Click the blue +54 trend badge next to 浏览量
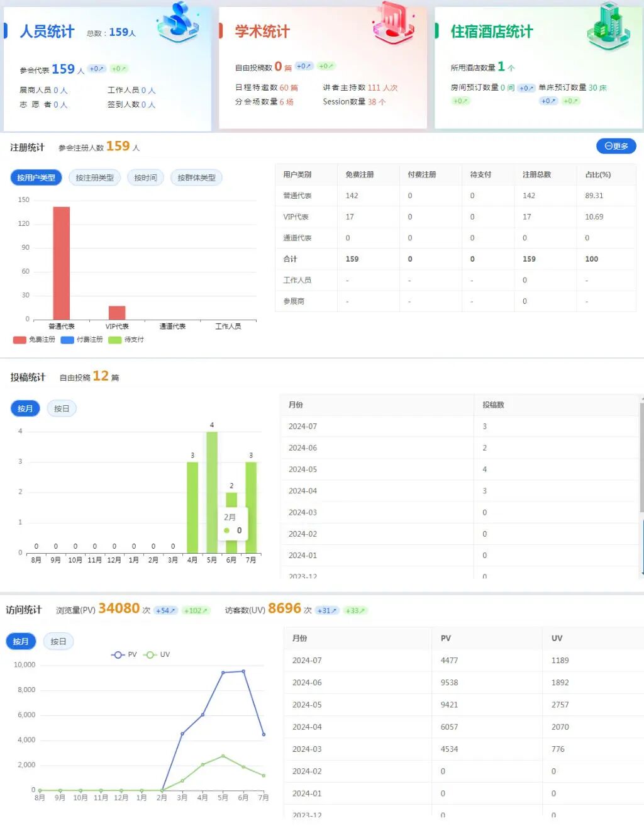 [165, 610]
